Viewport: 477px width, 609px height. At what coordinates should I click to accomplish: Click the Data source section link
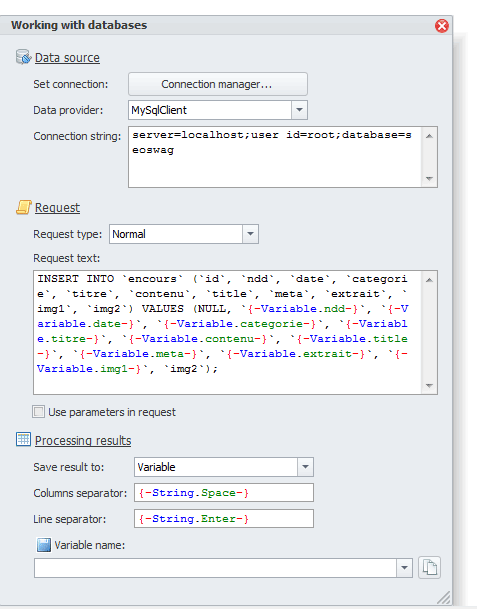[x=67, y=57]
